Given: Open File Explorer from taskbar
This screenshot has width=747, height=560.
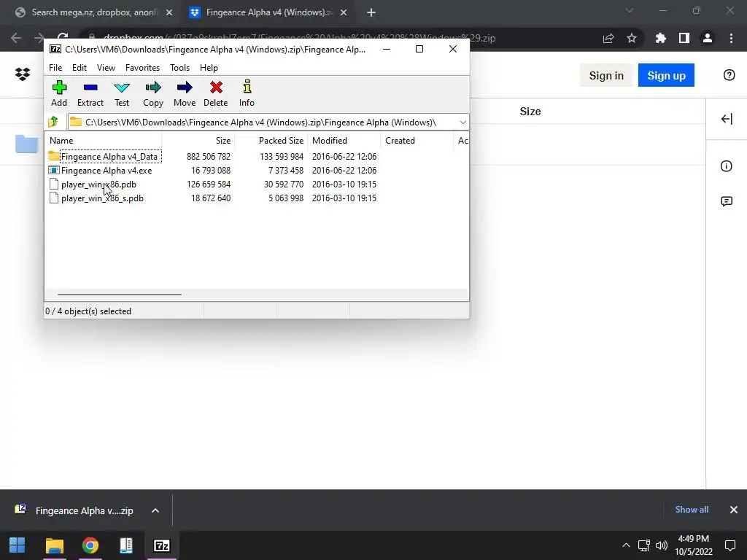Looking at the screenshot, I should (54, 545).
